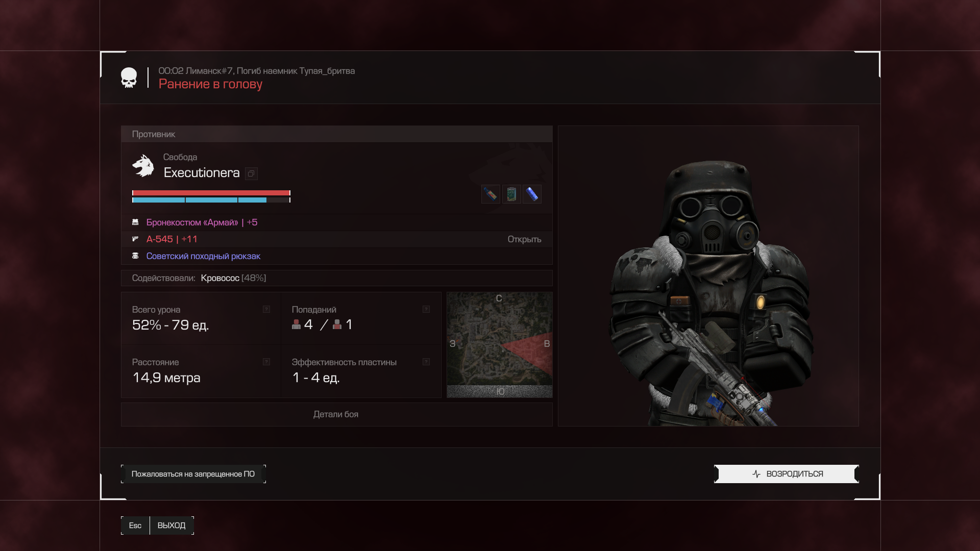Click the Ранение в голову cause text

[x=210, y=84]
